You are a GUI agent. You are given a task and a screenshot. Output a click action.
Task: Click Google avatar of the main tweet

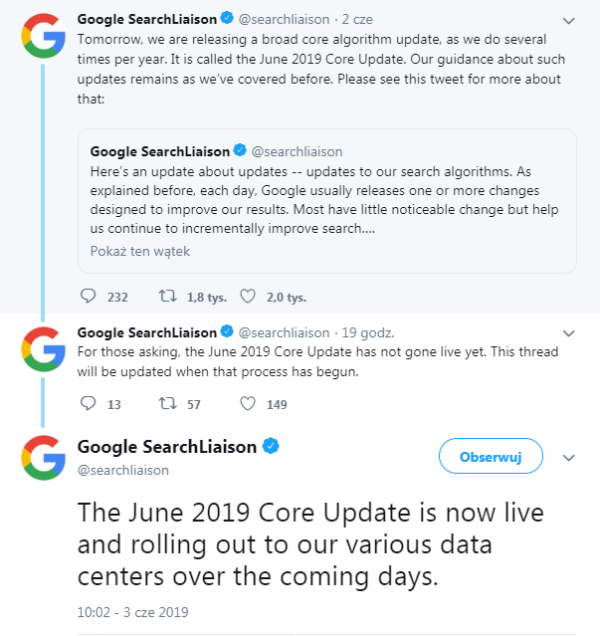[x=43, y=458]
